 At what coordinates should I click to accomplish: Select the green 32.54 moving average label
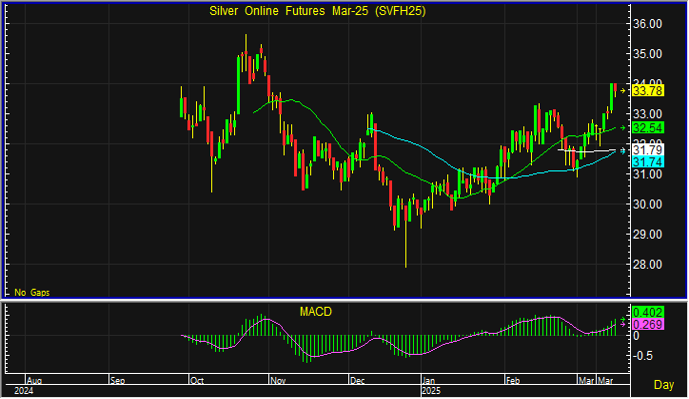pos(648,128)
